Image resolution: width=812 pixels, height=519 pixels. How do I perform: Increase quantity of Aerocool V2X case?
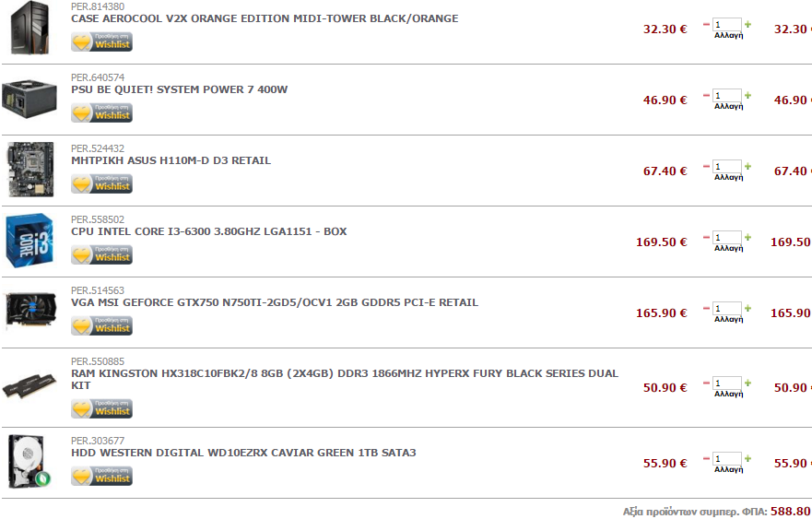point(747,24)
